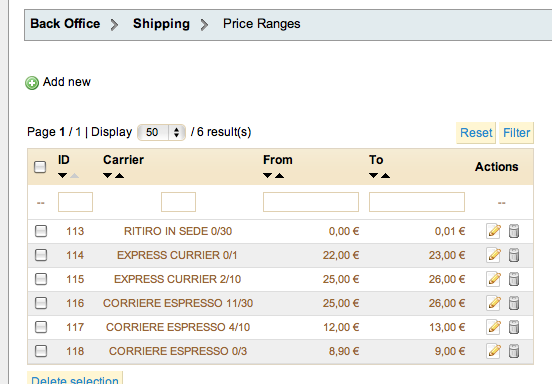Screen dimensions: 552x384
Task: Sort From column ascending arrow
Action: pyautogui.click(x=280, y=175)
